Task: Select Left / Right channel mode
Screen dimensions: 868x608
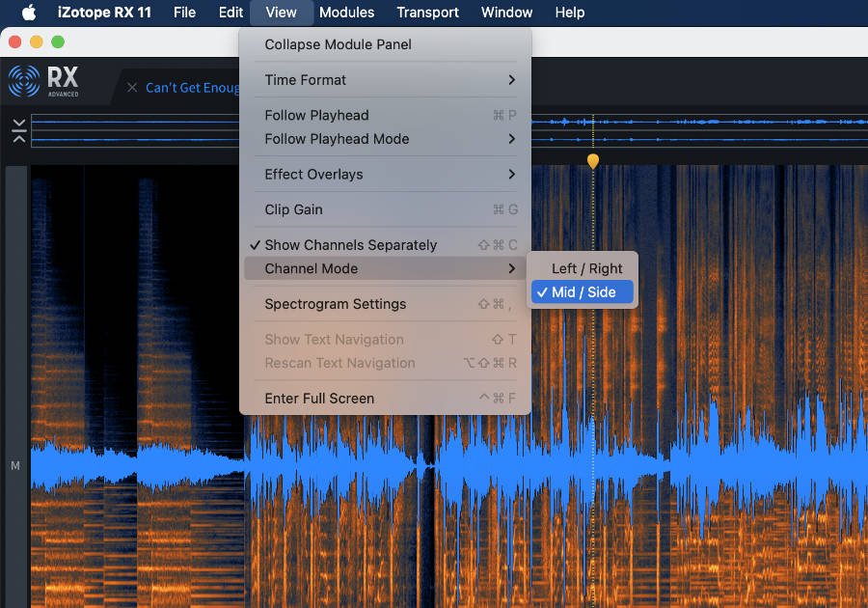Action: [x=582, y=268]
